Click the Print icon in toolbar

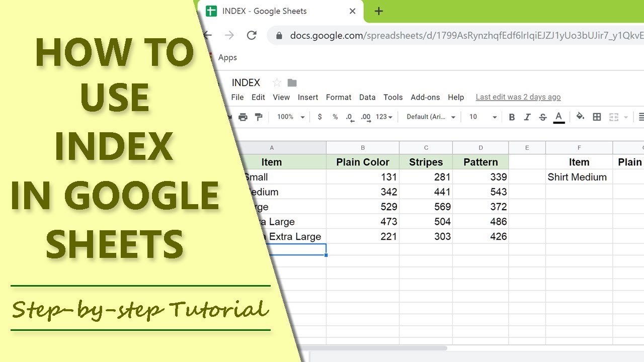click(x=243, y=117)
